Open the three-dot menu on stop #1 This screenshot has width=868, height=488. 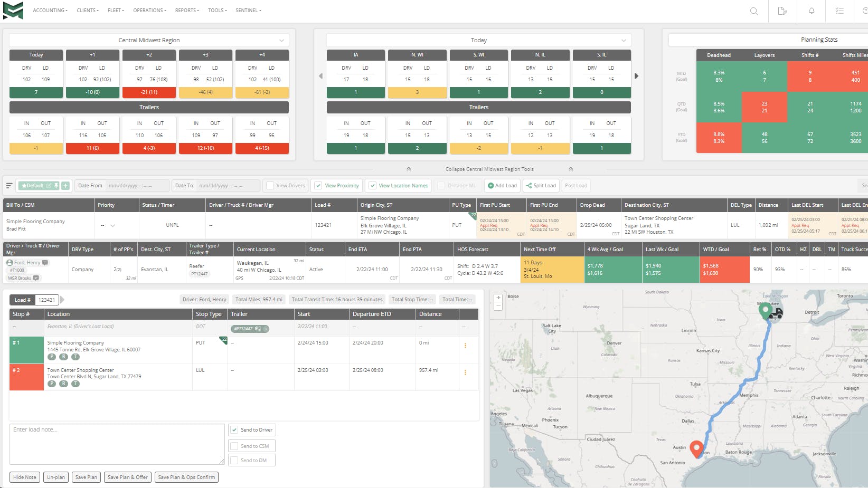(465, 346)
